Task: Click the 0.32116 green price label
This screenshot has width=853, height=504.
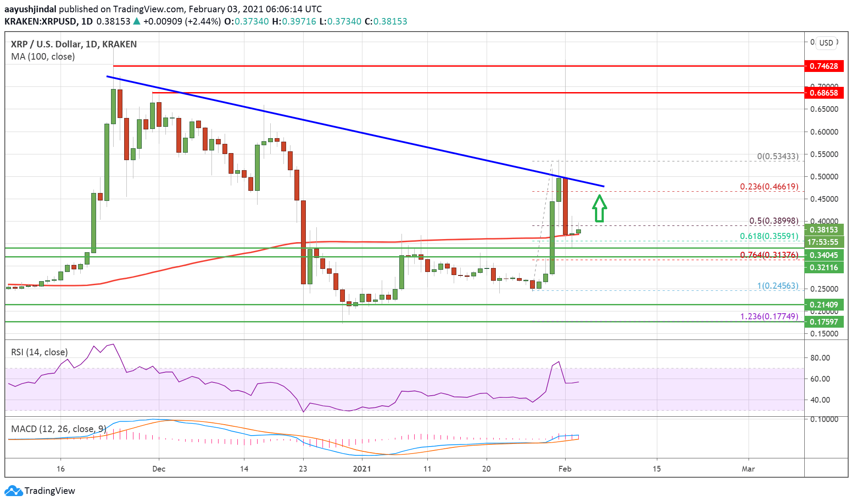Action: pos(824,267)
